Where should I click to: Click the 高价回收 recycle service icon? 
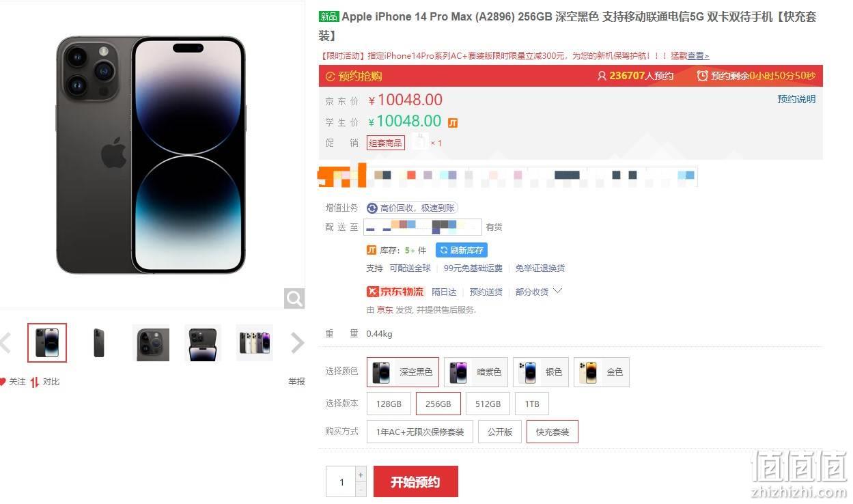[372, 208]
